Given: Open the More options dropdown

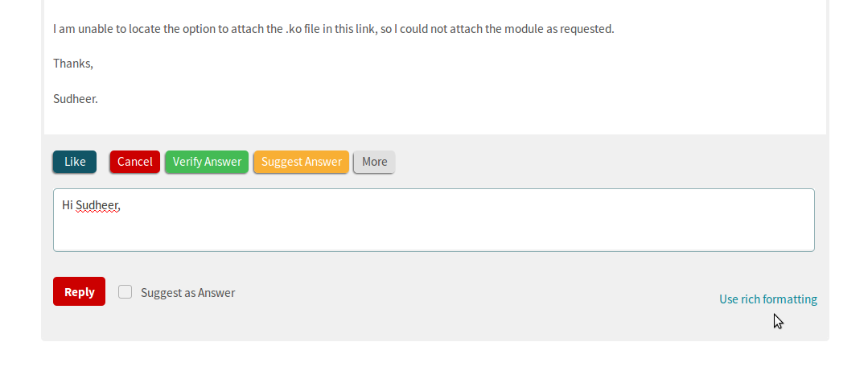Looking at the screenshot, I should (374, 162).
